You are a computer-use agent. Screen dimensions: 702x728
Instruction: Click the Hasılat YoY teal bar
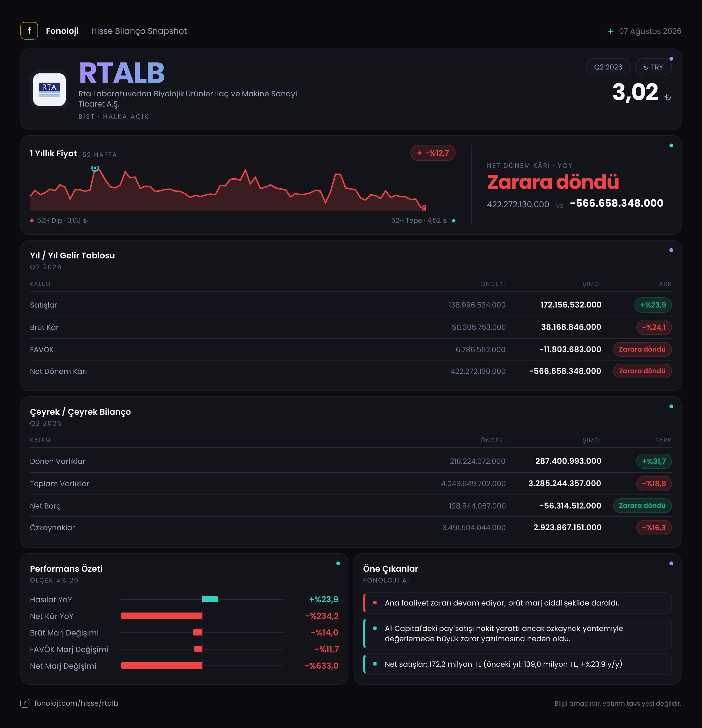(x=210, y=599)
